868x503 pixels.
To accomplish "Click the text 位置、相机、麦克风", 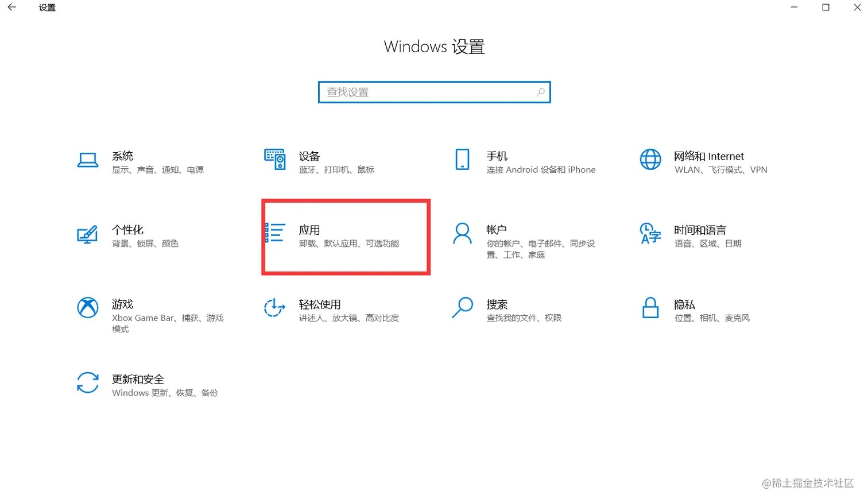I will pyautogui.click(x=712, y=318).
